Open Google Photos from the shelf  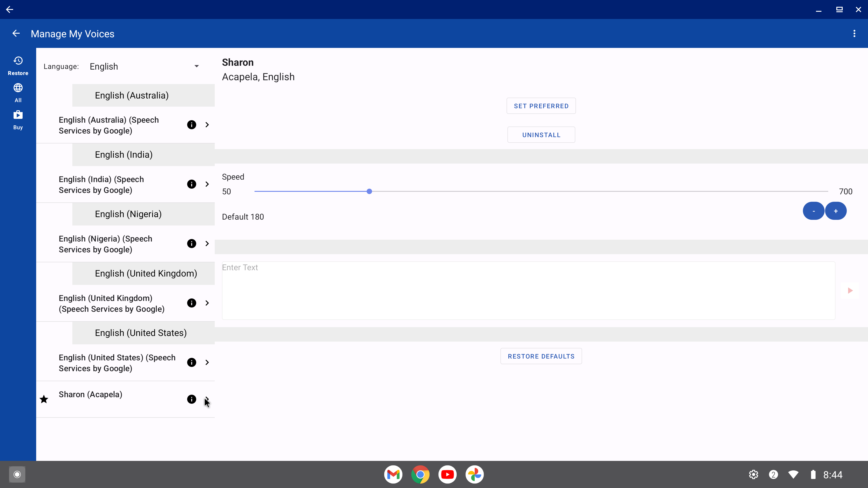coord(474,474)
